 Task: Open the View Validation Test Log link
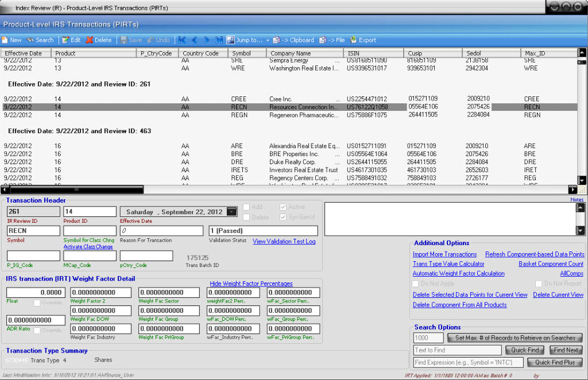click(284, 241)
